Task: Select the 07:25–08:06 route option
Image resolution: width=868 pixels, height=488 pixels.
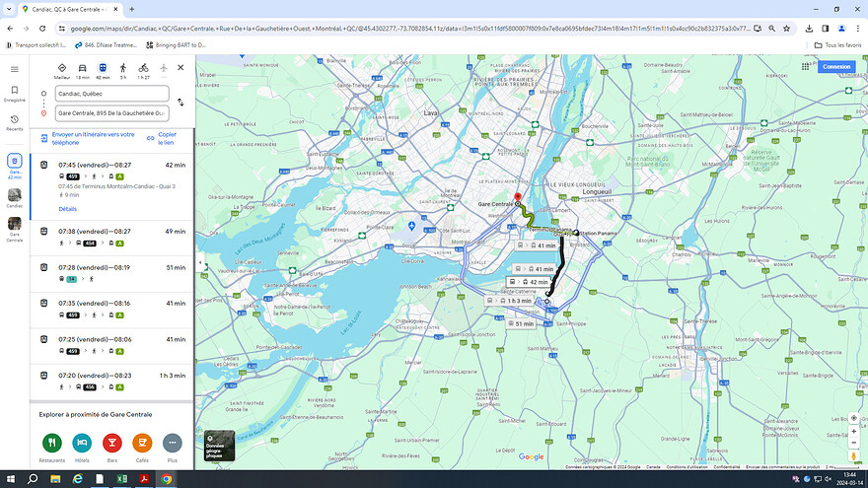Action: pyautogui.click(x=112, y=346)
